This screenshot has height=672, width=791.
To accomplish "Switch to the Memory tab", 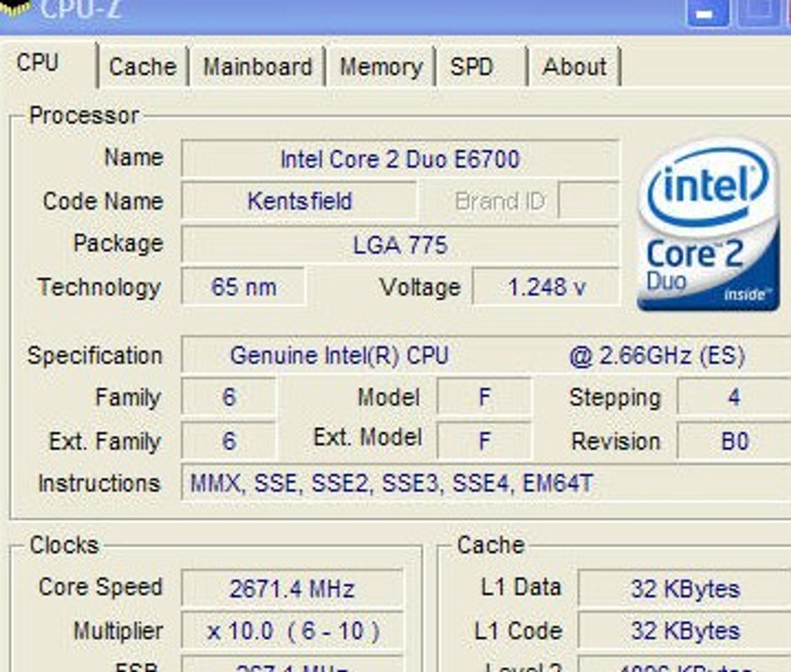I will 381,66.
